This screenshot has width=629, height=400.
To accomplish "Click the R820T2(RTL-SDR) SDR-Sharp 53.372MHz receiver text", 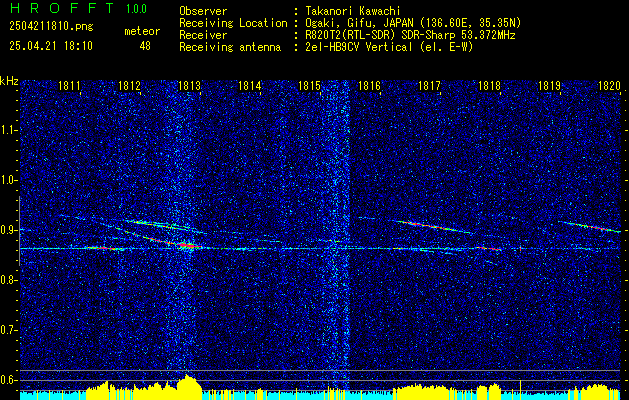I will [410, 35].
